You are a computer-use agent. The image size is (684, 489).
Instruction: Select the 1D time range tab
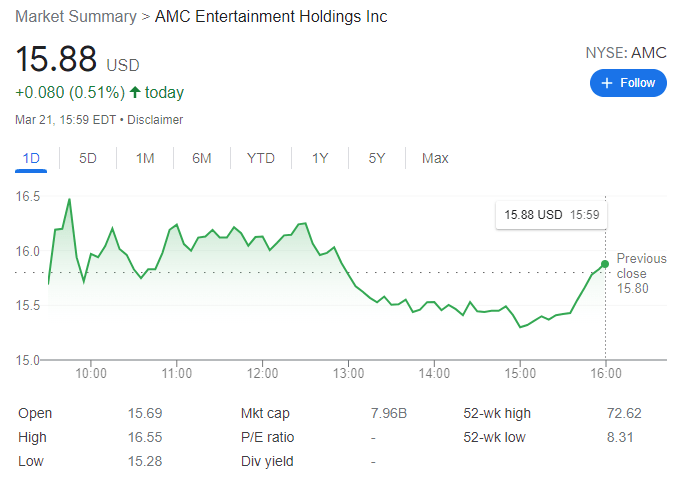pyautogui.click(x=31, y=158)
